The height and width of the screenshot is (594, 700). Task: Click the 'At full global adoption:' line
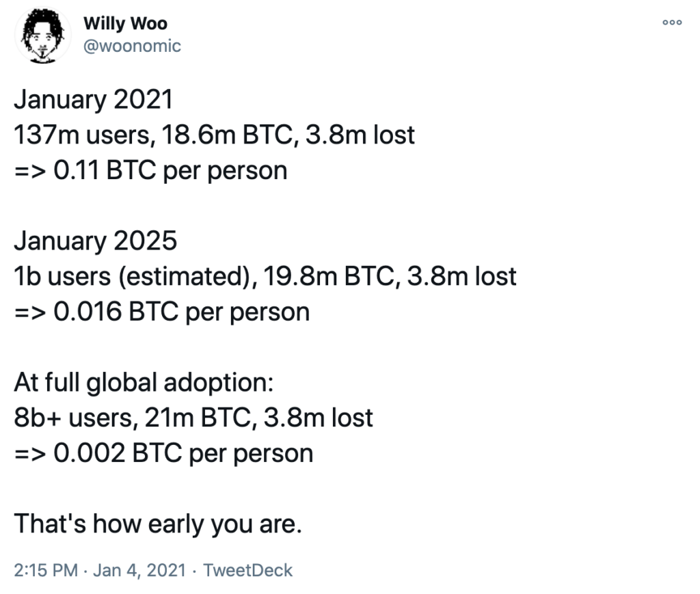click(x=144, y=383)
